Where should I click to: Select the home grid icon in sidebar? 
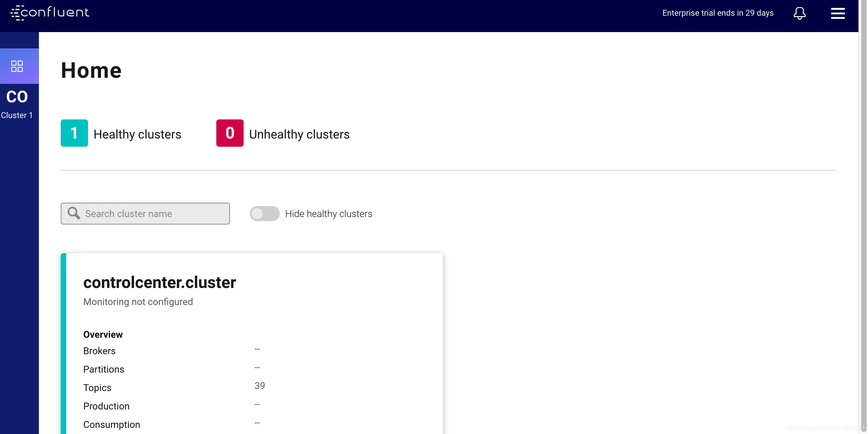[17, 66]
